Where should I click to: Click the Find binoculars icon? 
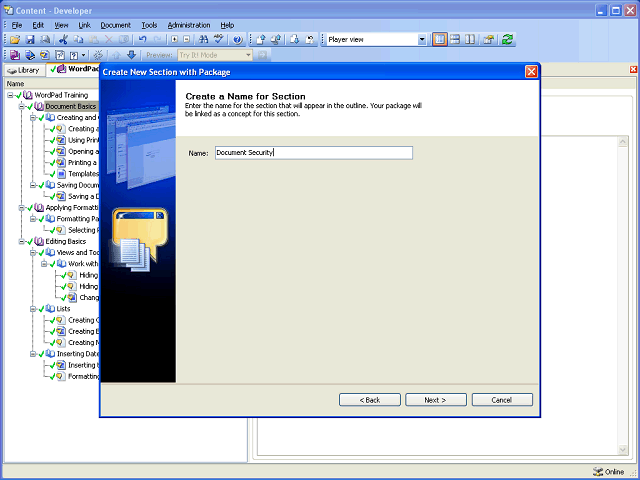click(x=203, y=40)
